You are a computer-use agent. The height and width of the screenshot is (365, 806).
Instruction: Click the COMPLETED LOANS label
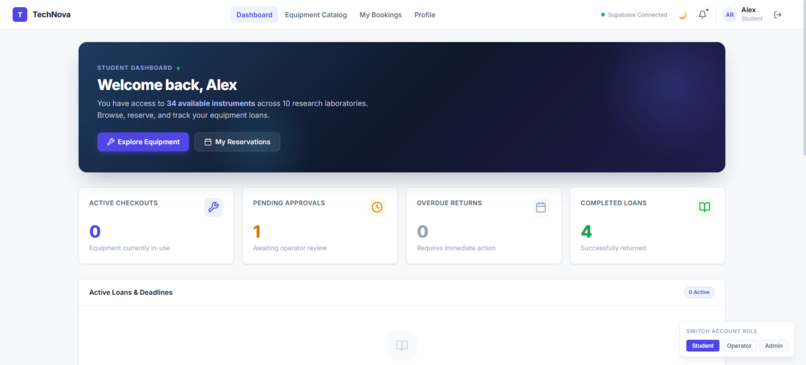613,203
